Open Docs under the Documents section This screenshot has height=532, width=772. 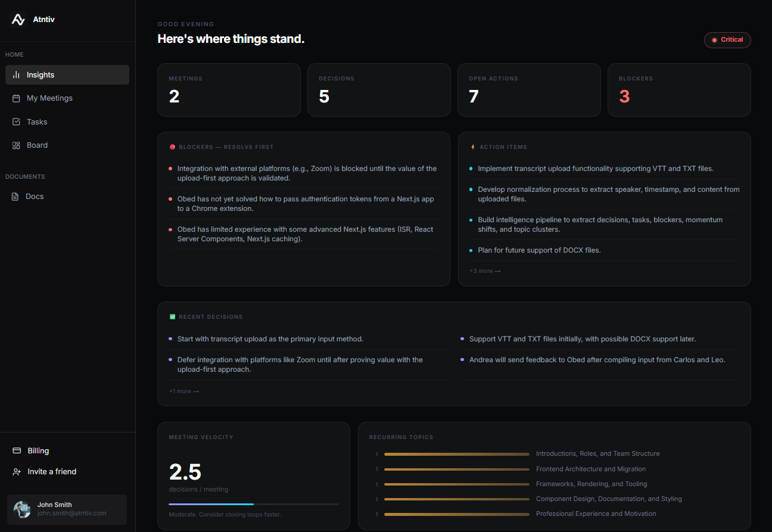pos(34,196)
